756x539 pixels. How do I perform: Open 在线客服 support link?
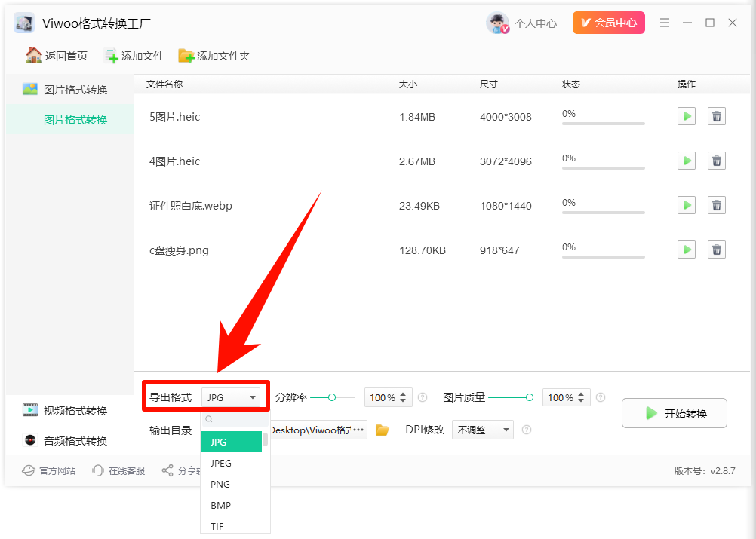127,470
